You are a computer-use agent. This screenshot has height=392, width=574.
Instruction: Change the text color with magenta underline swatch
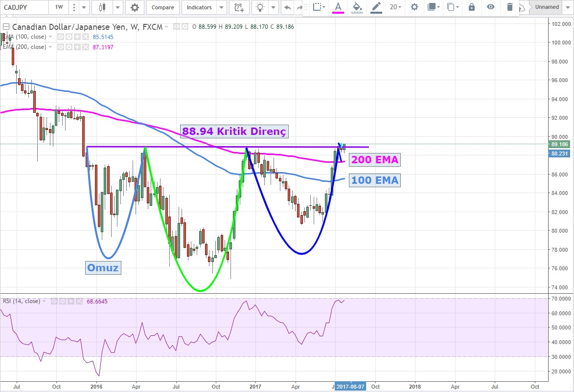[337, 7]
